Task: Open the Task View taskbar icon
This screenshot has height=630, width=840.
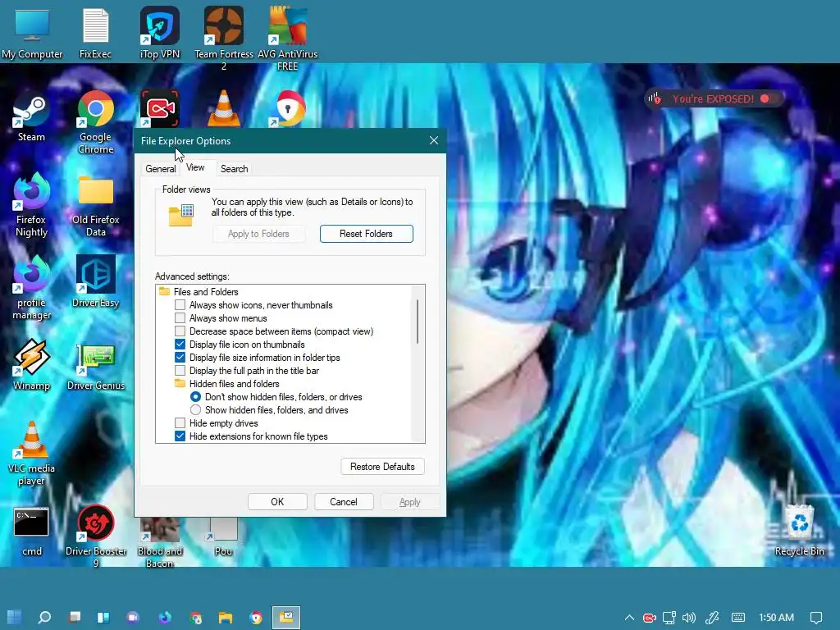Action: point(75,617)
